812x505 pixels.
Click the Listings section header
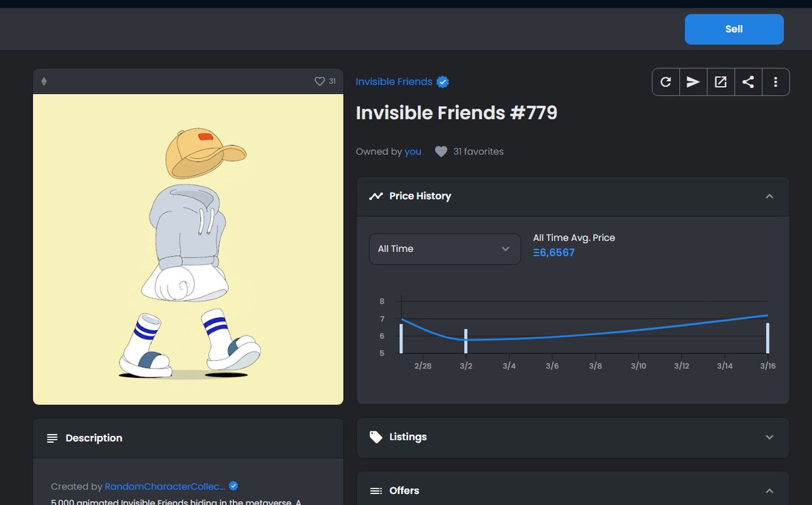coord(572,437)
